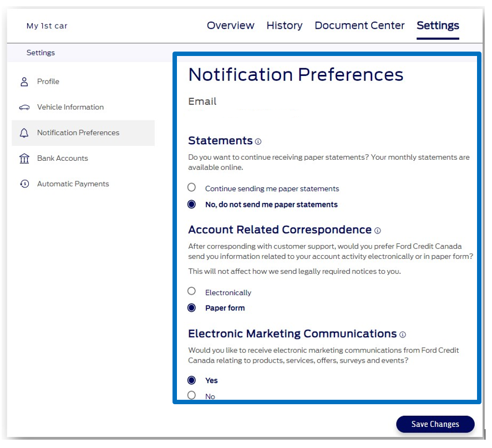This screenshot has width=492, height=448.
Task: Click the My 1st car link
Action: coord(47,26)
